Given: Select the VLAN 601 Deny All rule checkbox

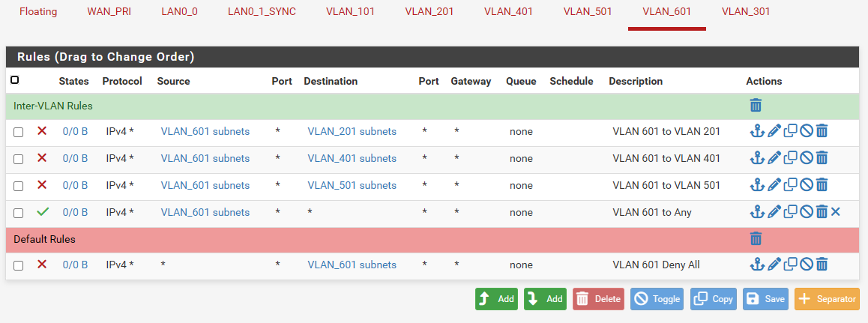Looking at the screenshot, I should pyautogui.click(x=19, y=265).
